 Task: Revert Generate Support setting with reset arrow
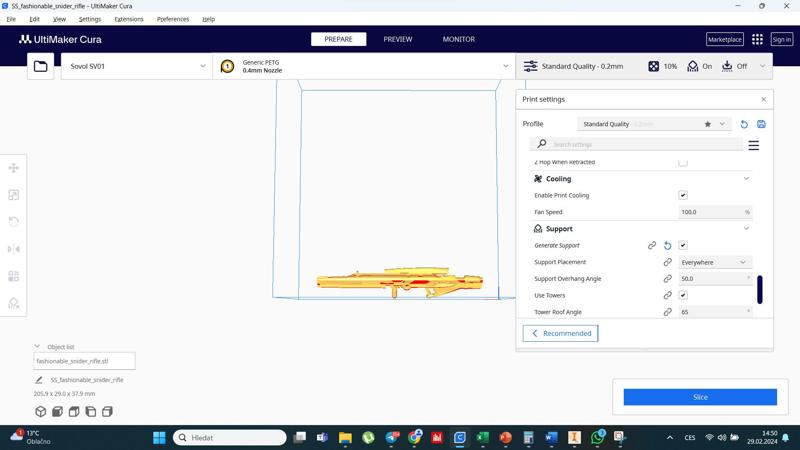(667, 245)
